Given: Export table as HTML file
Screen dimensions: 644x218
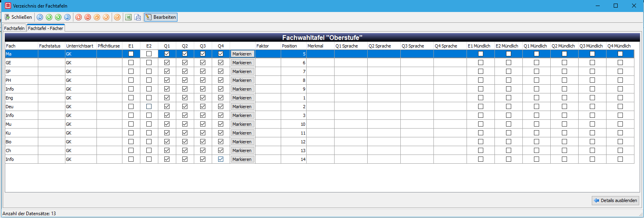Looking at the screenshot, I should click(138, 17).
